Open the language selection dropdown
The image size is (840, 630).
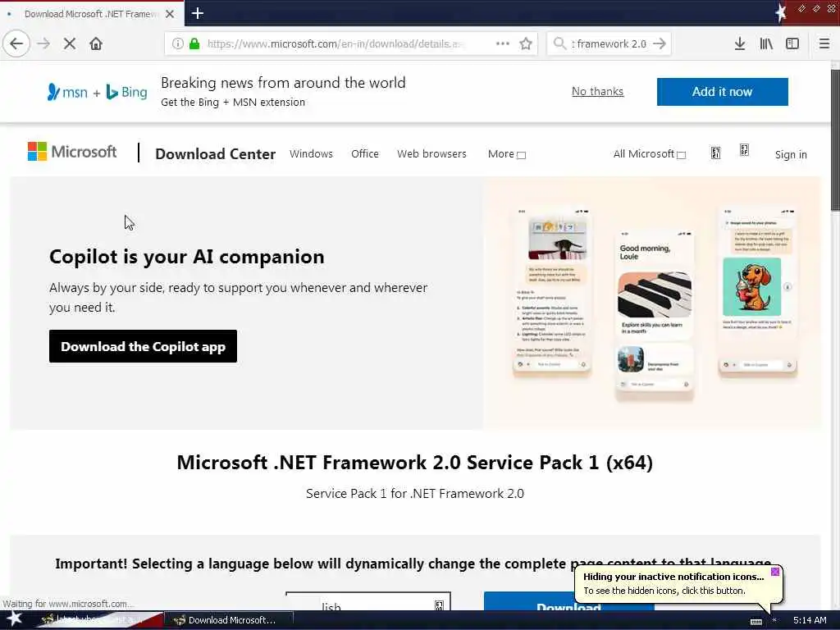[x=368, y=602]
